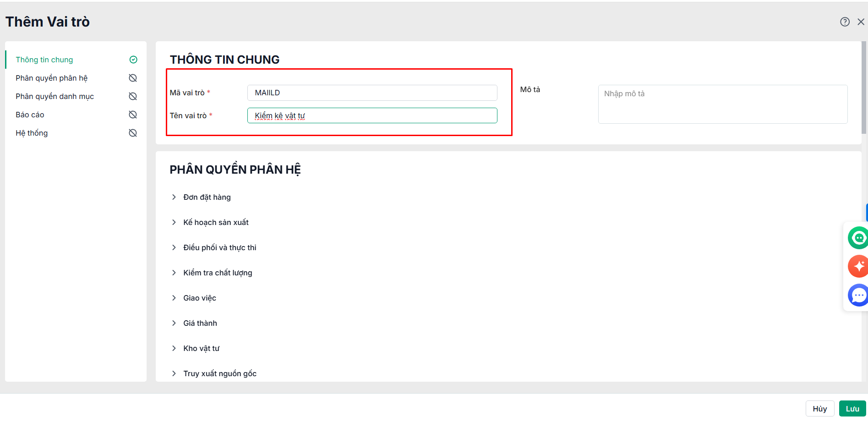Cancel with the Hủy button
Screen dimensions: 868x422
click(819, 409)
